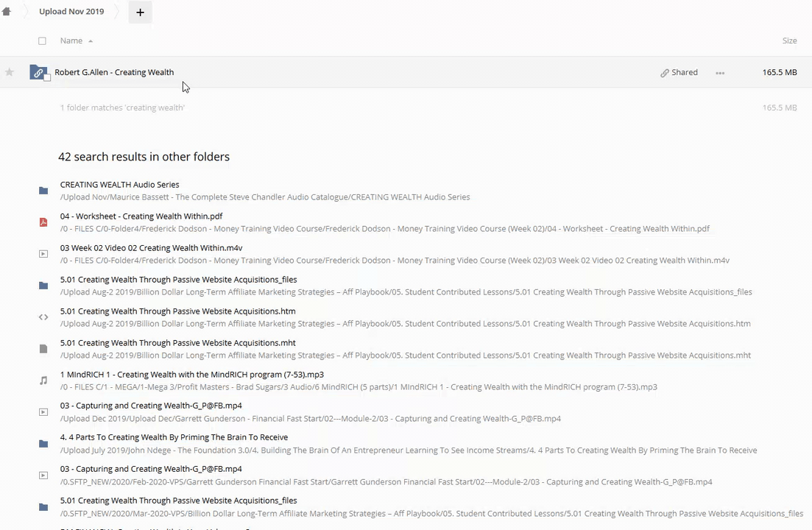Open the 4 Parts To Creating Wealth folder result

[174, 437]
